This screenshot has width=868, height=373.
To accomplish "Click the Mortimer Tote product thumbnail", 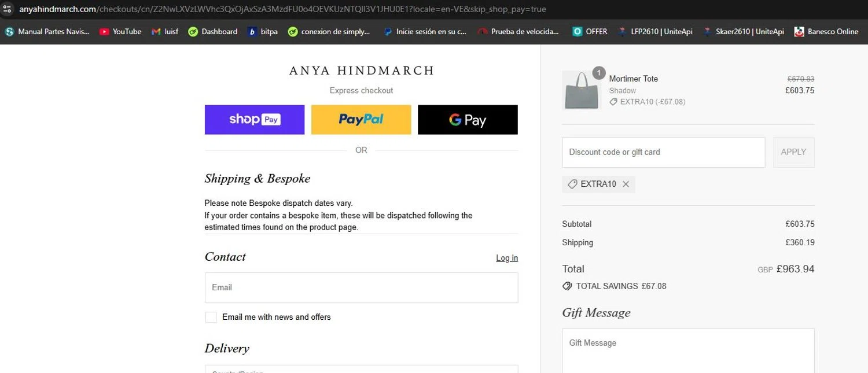I will click(582, 90).
